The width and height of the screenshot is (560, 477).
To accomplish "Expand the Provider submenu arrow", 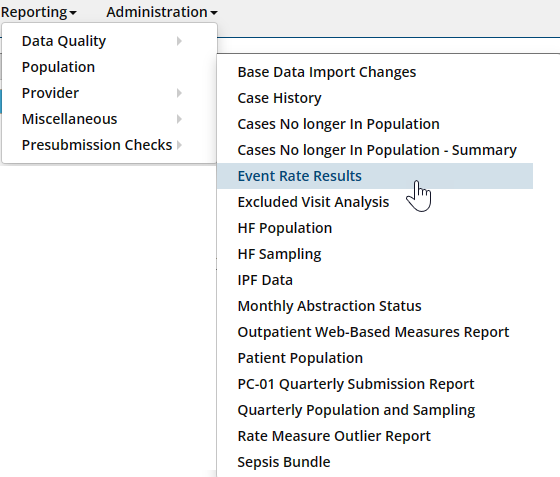I will (179, 93).
